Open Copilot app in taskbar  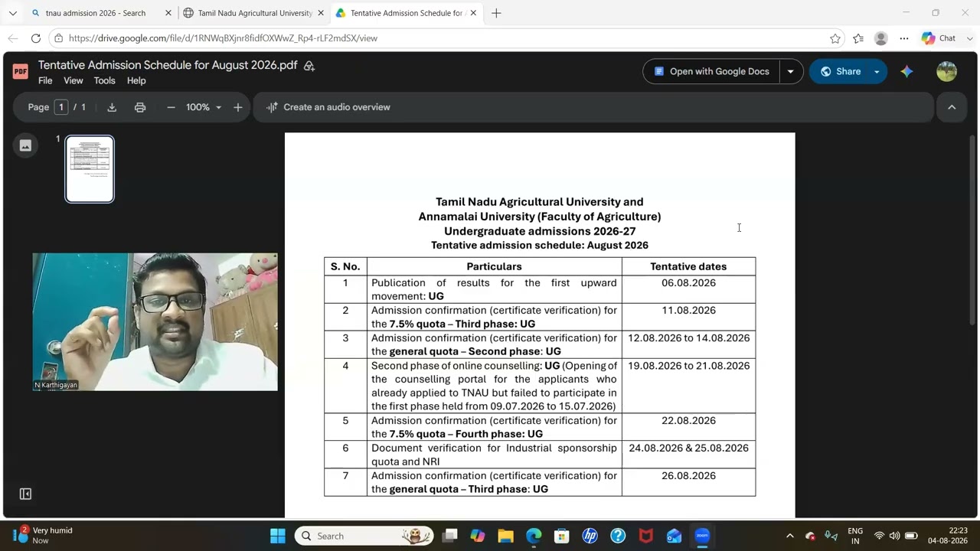tap(478, 536)
